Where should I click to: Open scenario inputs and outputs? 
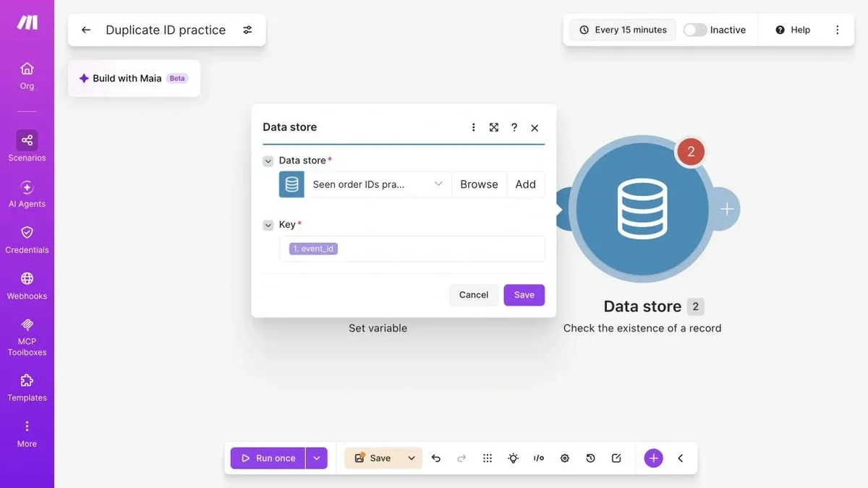point(539,458)
